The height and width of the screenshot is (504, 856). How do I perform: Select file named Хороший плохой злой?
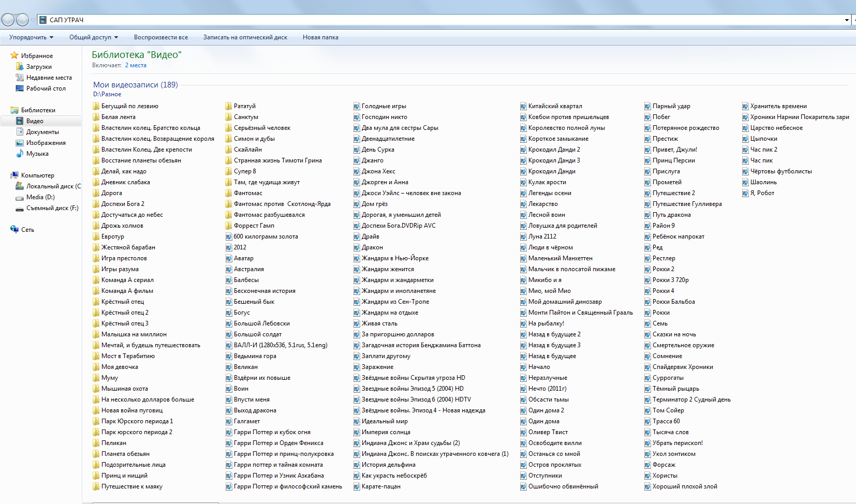(685, 486)
